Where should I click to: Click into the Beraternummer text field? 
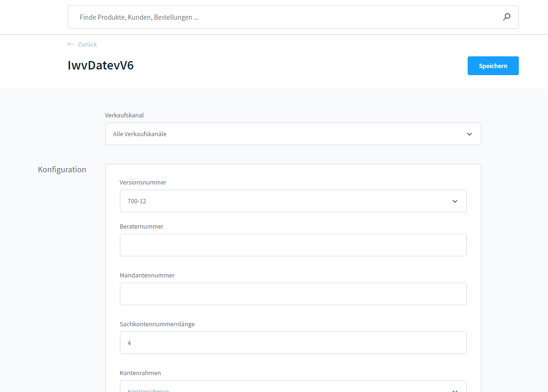[293, 245]
